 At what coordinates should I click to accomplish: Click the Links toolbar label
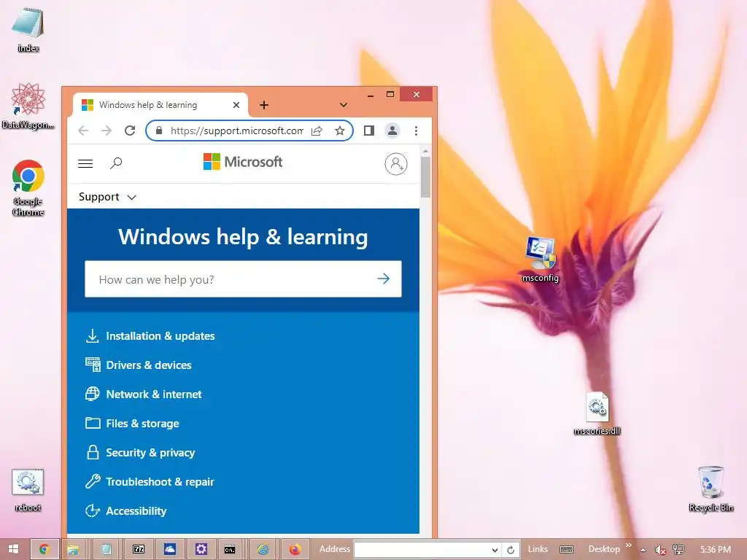tap(538, 549)
